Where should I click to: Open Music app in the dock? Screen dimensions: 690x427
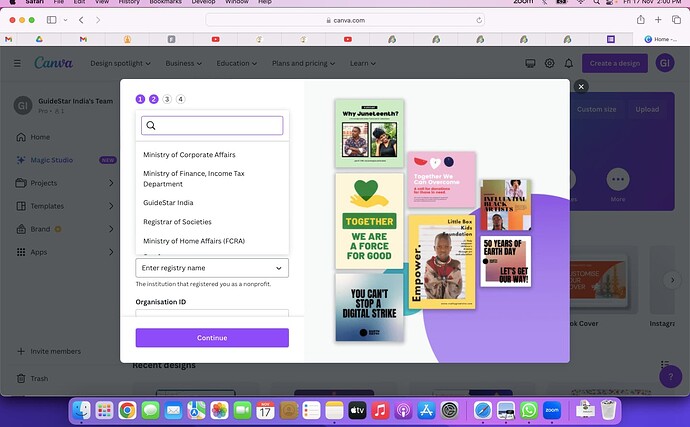[380, 411]
